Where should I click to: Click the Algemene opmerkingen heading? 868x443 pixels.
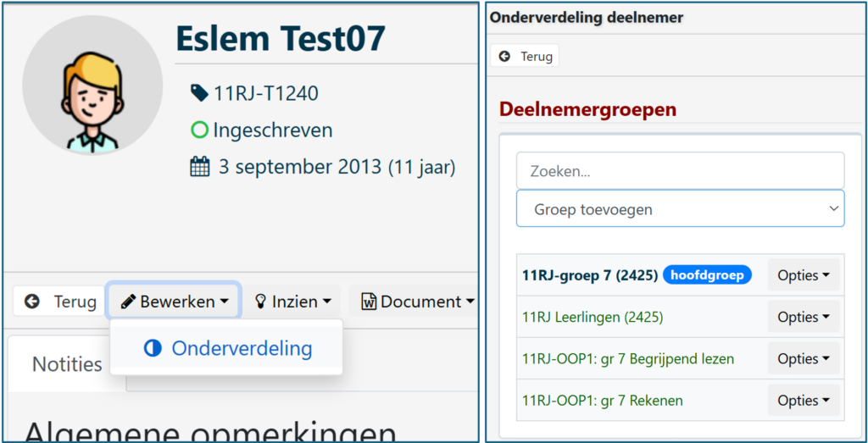(x=210, y=431)
